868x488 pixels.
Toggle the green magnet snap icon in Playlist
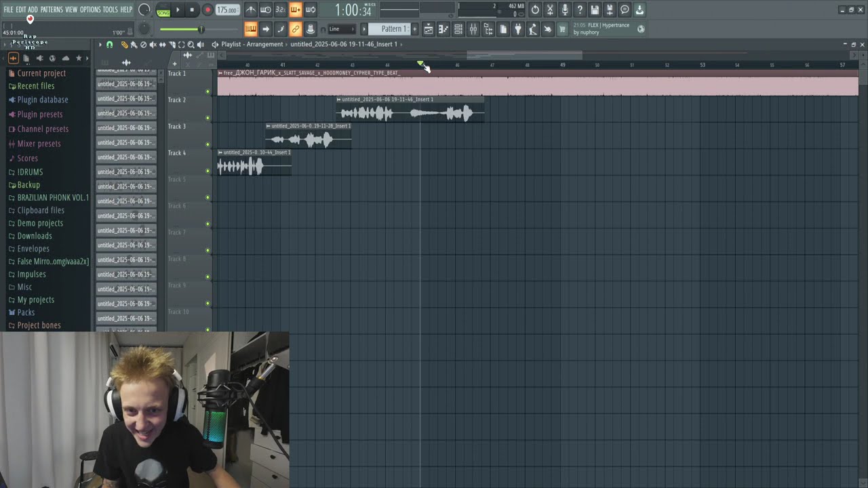[110, 45]
